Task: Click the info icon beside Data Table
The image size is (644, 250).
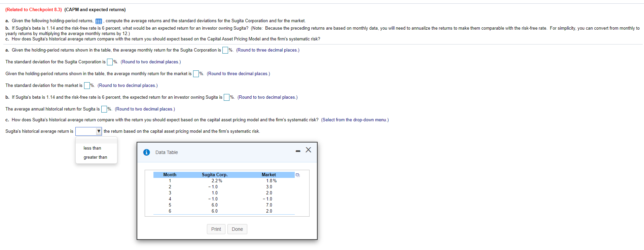Action: pos(146,152)
